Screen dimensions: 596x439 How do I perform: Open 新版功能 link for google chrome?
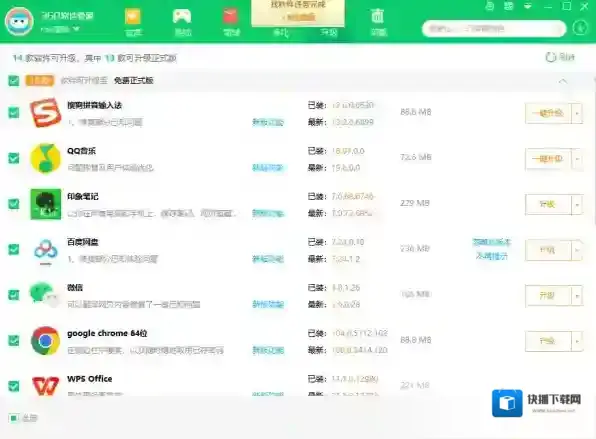coord(268,350)
